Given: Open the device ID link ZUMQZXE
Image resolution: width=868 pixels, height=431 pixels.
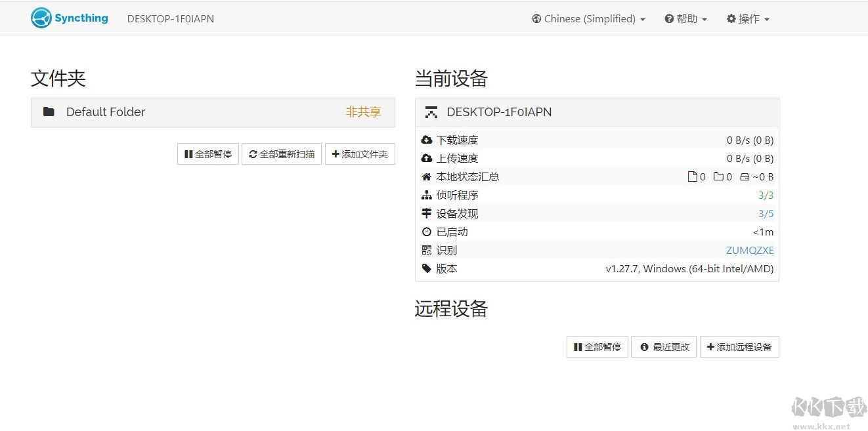Looking at the screenshot, I should [x=750, y=249].
